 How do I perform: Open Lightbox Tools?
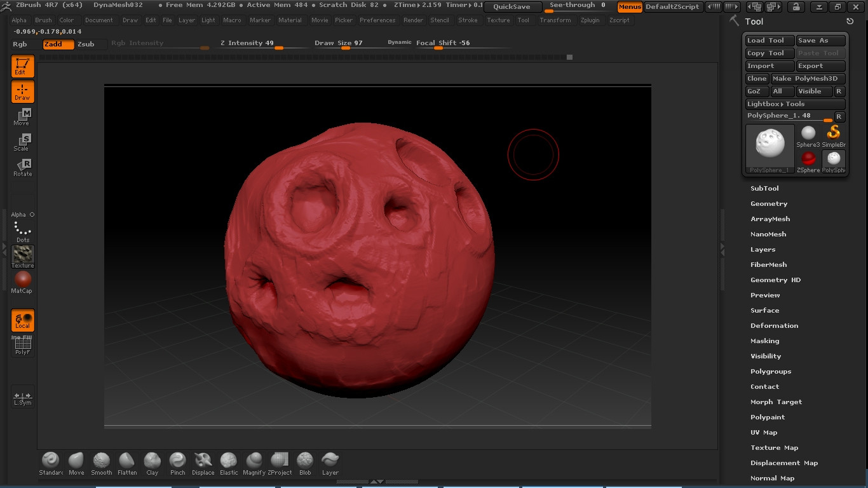point(795,104)
